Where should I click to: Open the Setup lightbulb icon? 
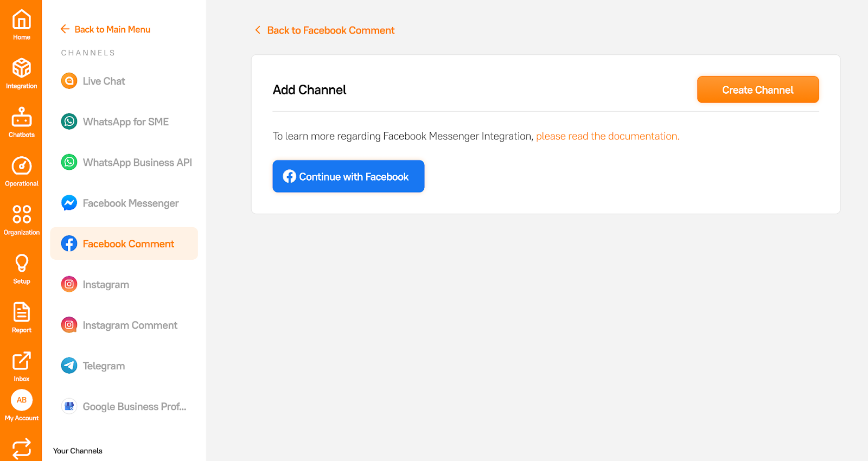[22, 263]
